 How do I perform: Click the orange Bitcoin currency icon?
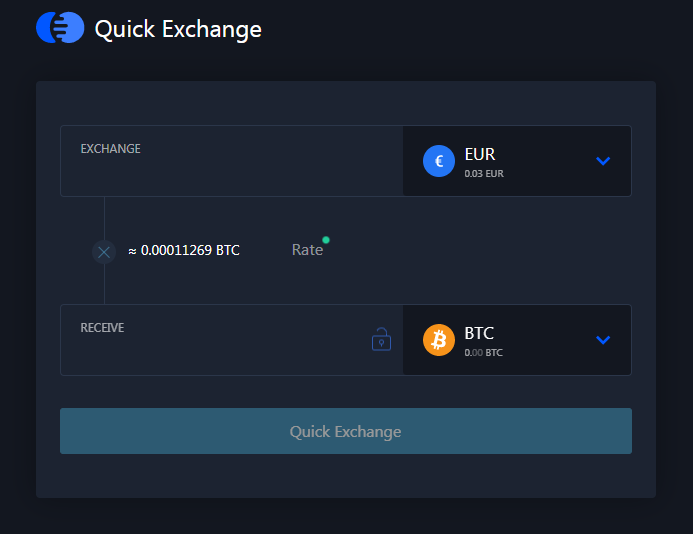(x=439, y=340)
